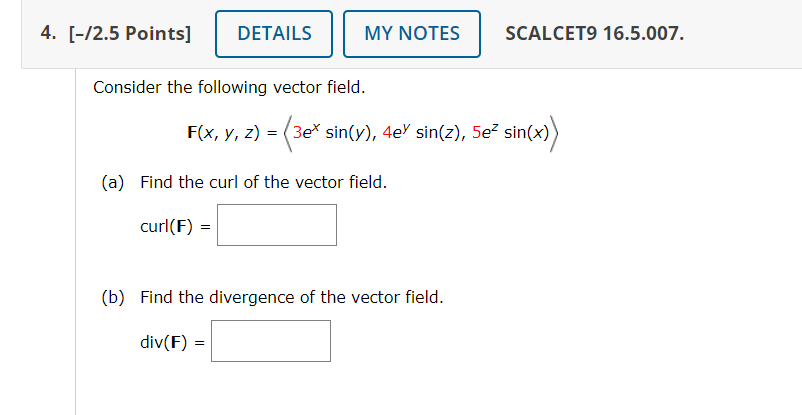802x415 pixels.
Task: Click the red coefficient 5 in the formula
Action: click(x=476, y=133)
